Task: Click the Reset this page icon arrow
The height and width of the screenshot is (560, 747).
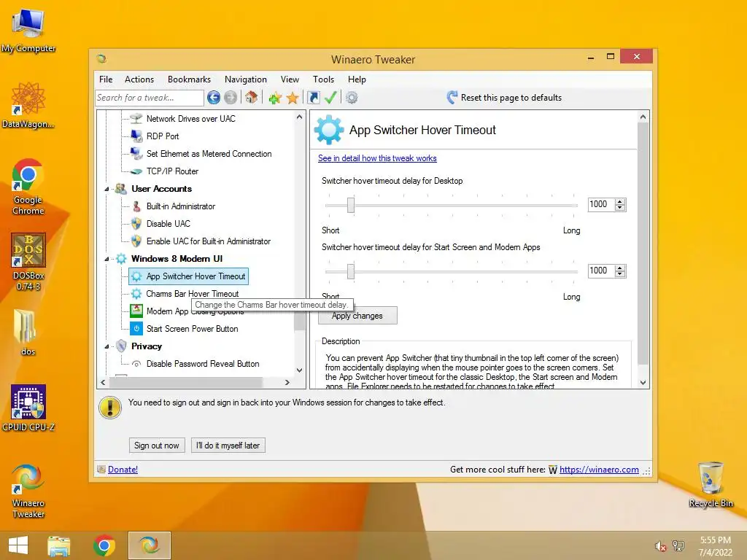Action: click(x=452, y=98)
